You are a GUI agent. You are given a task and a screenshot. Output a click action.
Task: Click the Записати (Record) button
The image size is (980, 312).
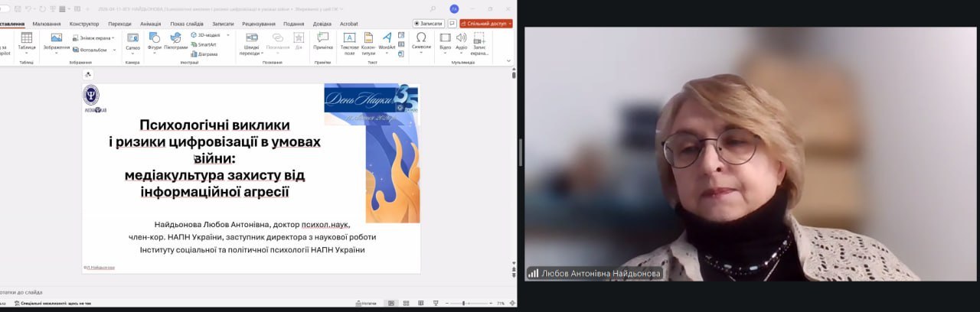click(428, 24)
